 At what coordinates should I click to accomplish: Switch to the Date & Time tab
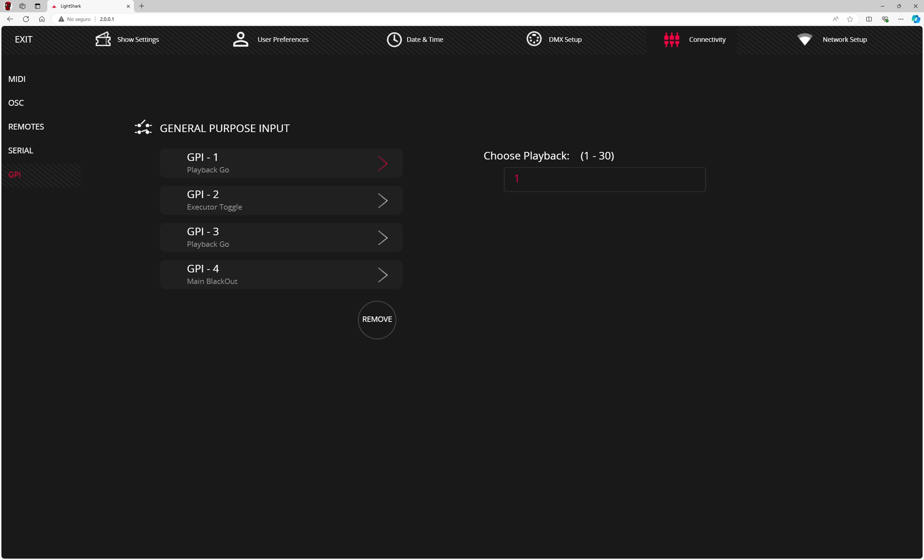[415, 39]
